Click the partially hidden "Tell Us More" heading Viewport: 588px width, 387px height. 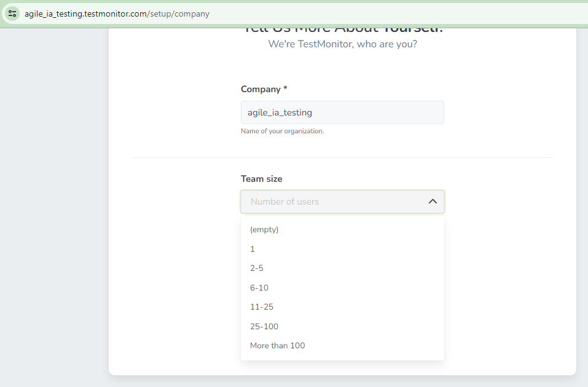[x=342, y=29]
